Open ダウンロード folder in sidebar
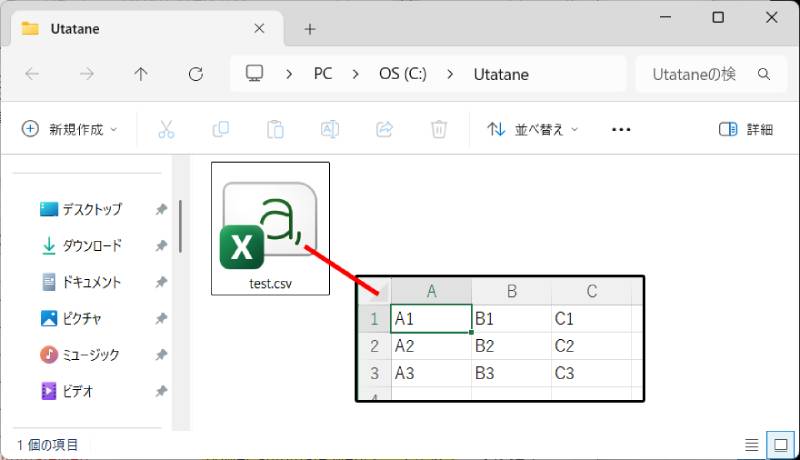800x460 pixels. (x=92, y=246)
